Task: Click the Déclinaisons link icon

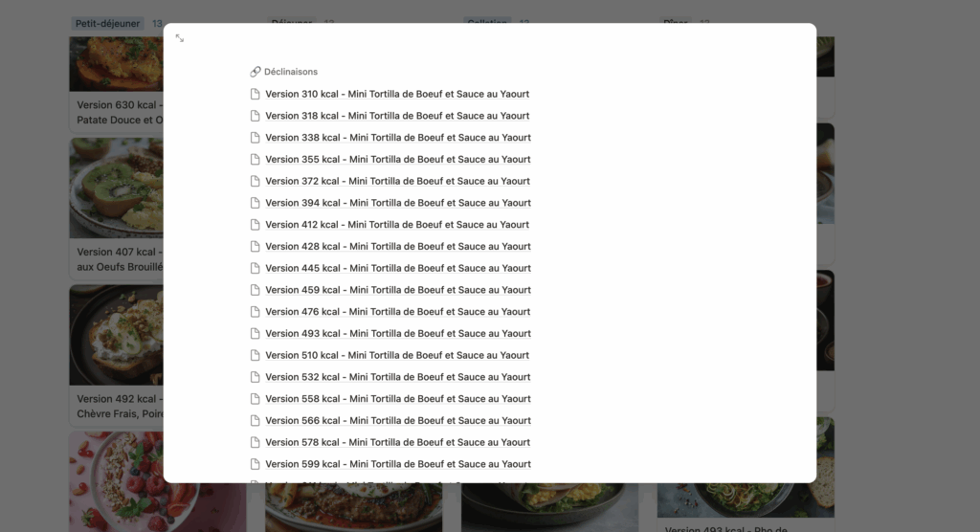Action: point(255,72)
